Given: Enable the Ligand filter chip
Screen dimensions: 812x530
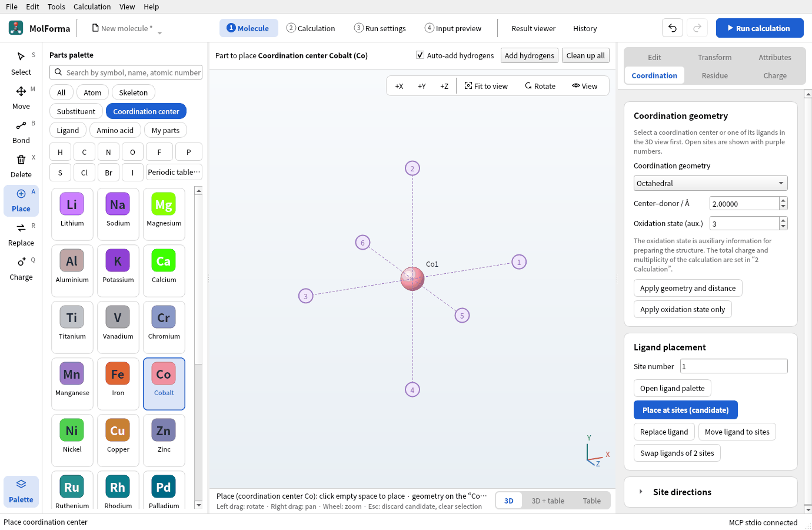Looking at the screenshot, I should point(68,130).
